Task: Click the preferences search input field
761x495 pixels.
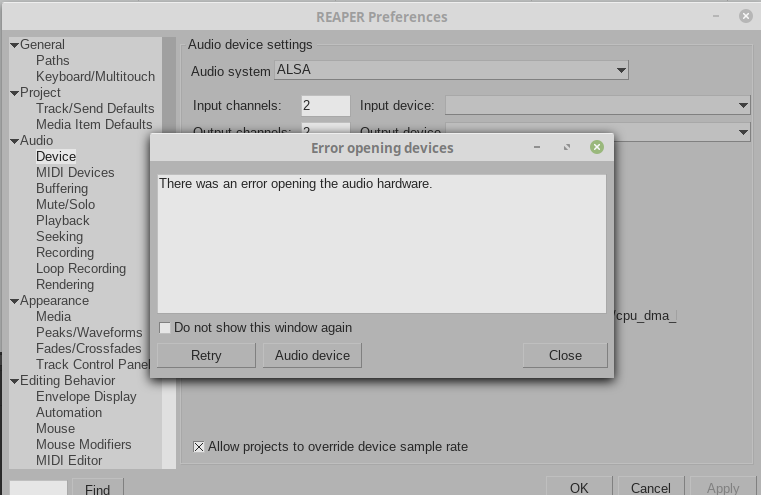Action: tap(38, 488)
